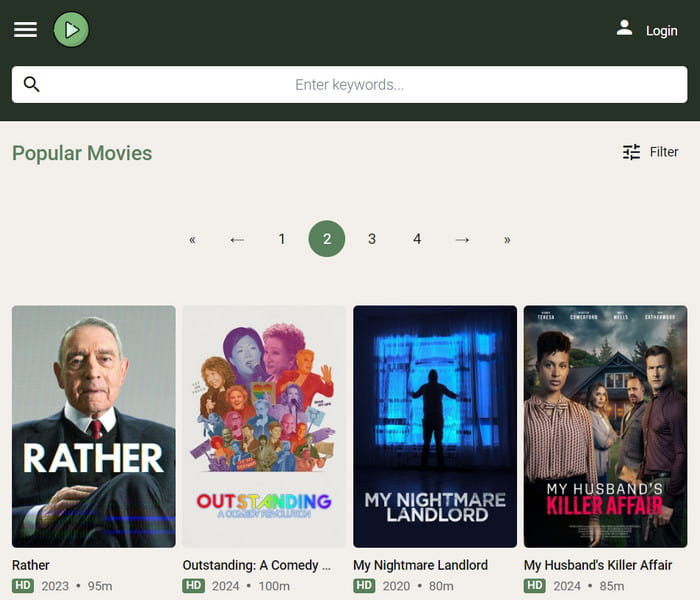Click the Rather title link

coord(31,565)
